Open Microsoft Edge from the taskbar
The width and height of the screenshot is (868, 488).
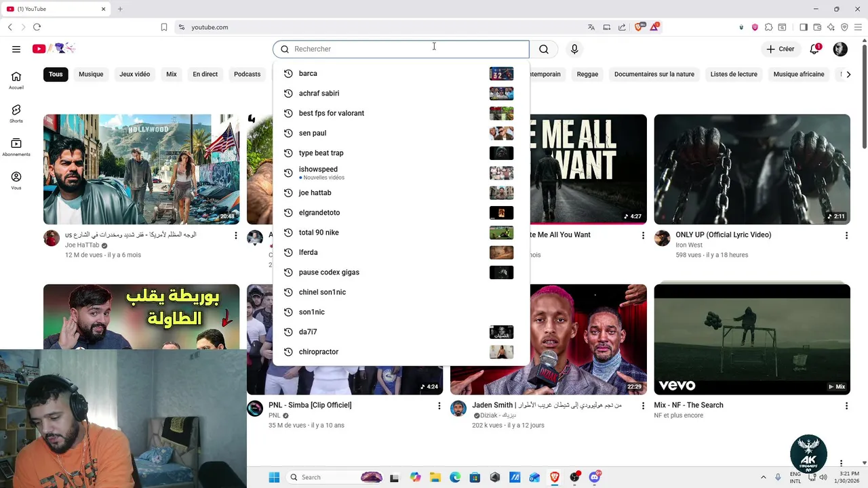click(x=455, y=477)
